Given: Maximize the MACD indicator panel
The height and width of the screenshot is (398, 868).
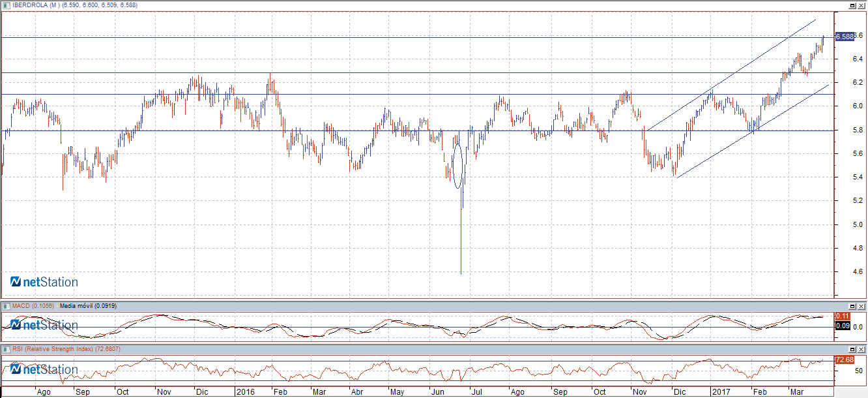Looking at the screenshot, I should tap(852, 305).
